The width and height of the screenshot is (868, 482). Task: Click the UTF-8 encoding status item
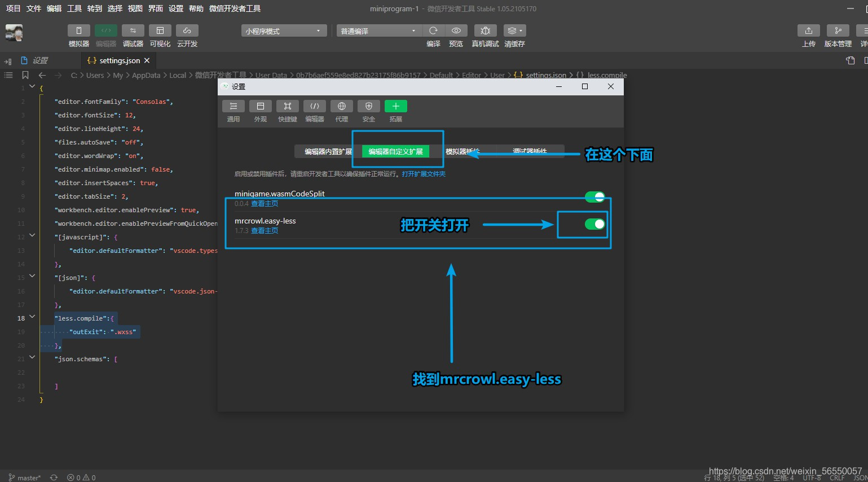click(x=812, y=478)
